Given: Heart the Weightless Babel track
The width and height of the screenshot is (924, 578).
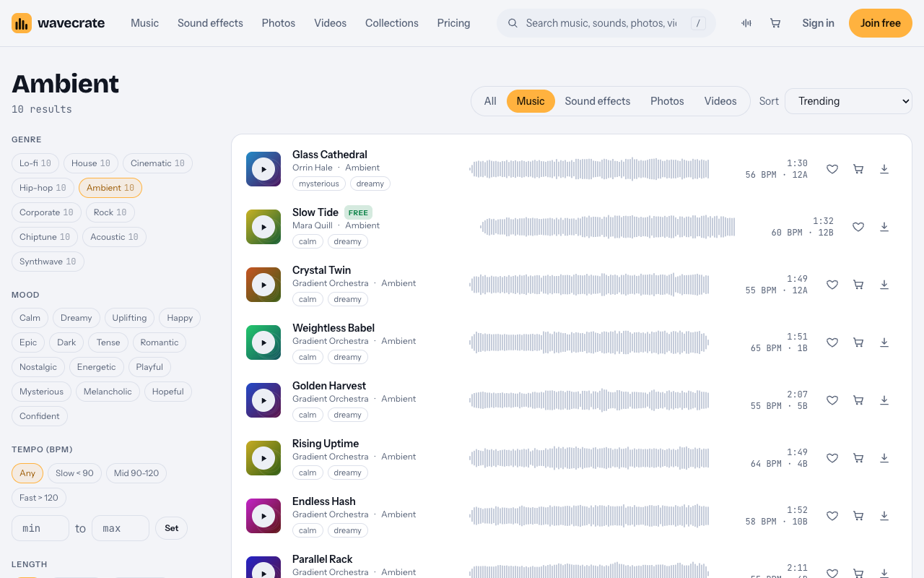Looking at the screenshot, I should tap(832, 342).
